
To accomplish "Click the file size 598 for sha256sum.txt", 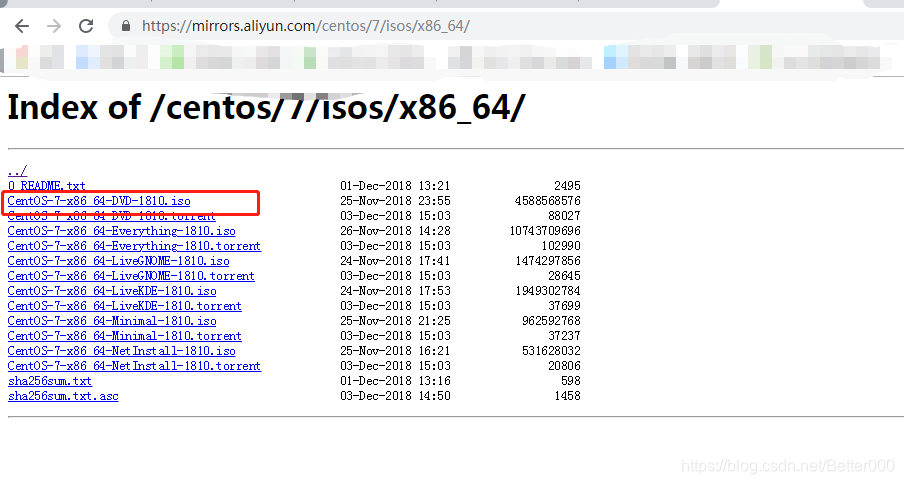I will click(x=571, y=381).
